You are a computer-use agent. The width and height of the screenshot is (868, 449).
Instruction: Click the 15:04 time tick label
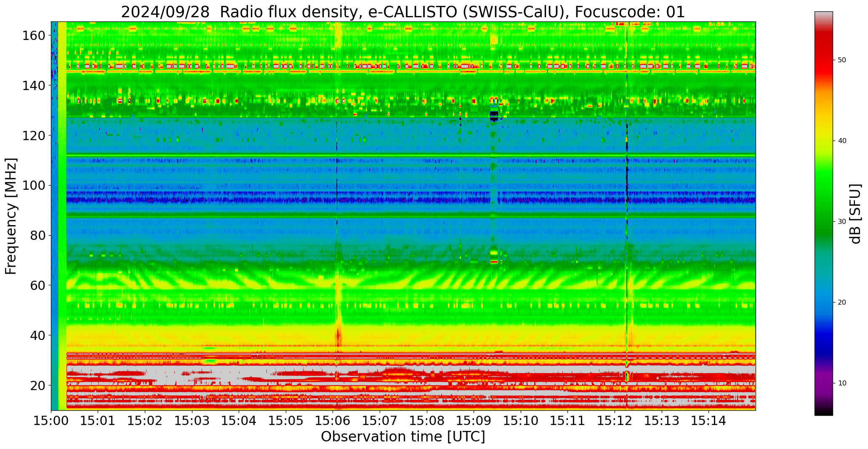pyautogui.click(x=239, y=420)
